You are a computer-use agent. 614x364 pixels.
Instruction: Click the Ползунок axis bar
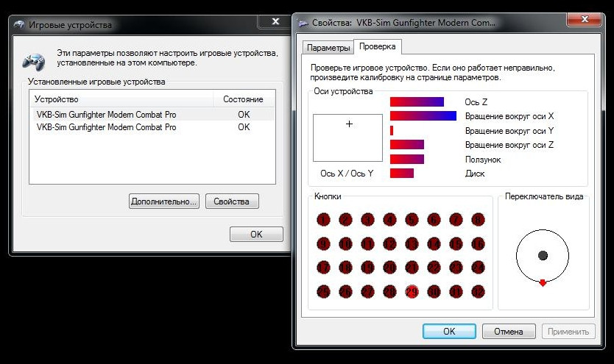407,159
